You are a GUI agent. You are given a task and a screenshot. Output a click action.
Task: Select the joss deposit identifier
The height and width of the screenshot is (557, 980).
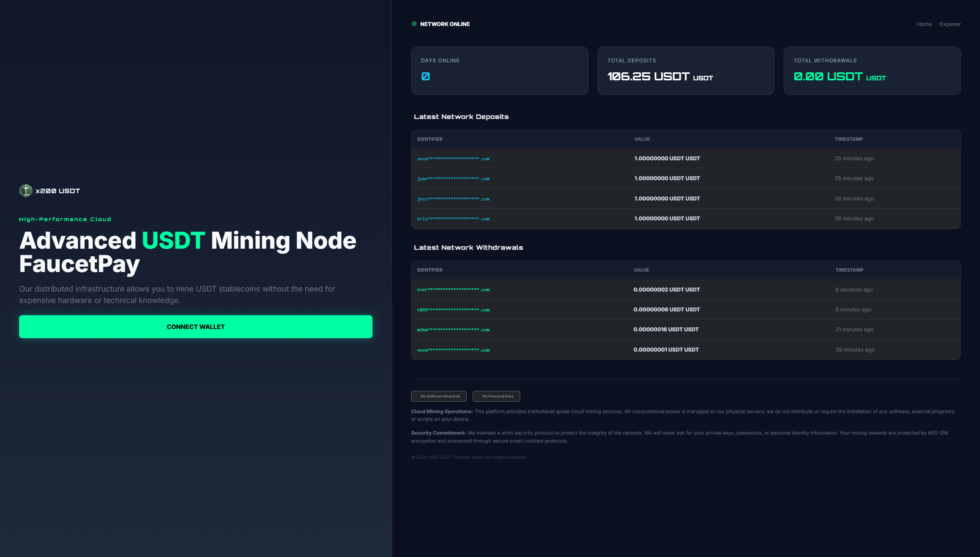(x=453, y=199)
